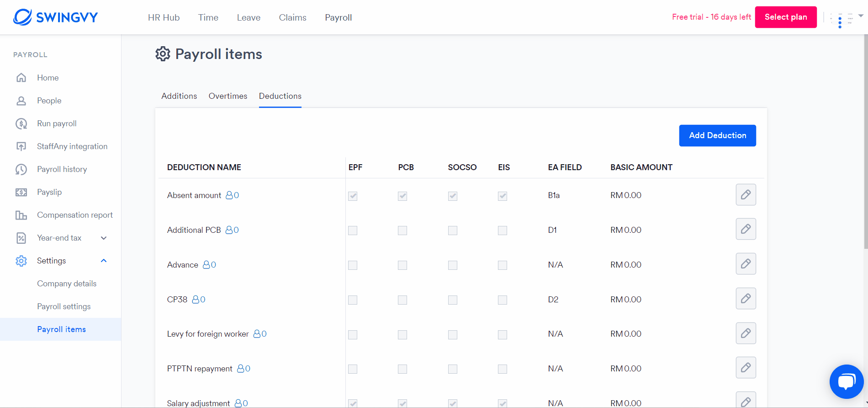The height and width of the screenshot is (408, 868).
Task: Open Claims in top navigation
Action: tap(293, 17)
